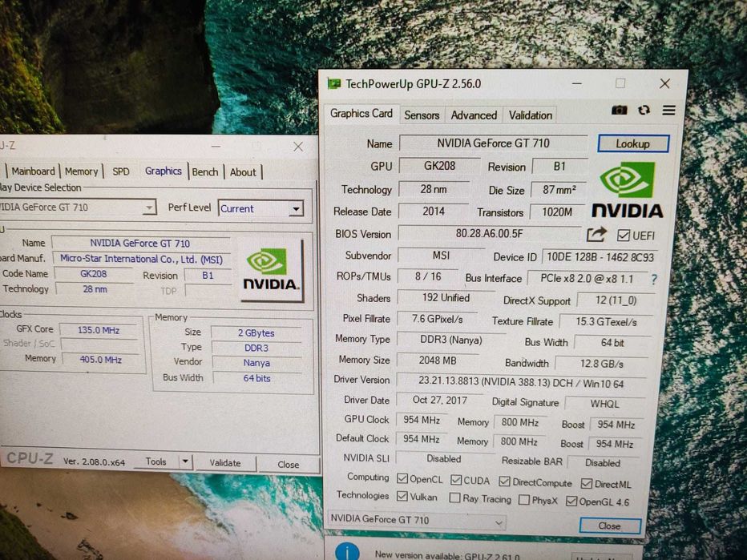This screenshot has width=747, height=560.
Task: Toggle the PhysX checkbox
Action: tap(524, 500)
